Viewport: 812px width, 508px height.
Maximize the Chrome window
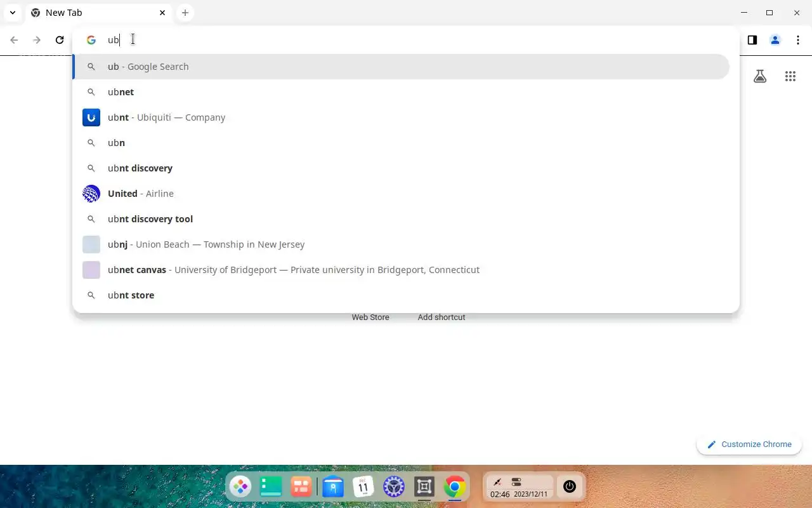[x=769, y=13]
